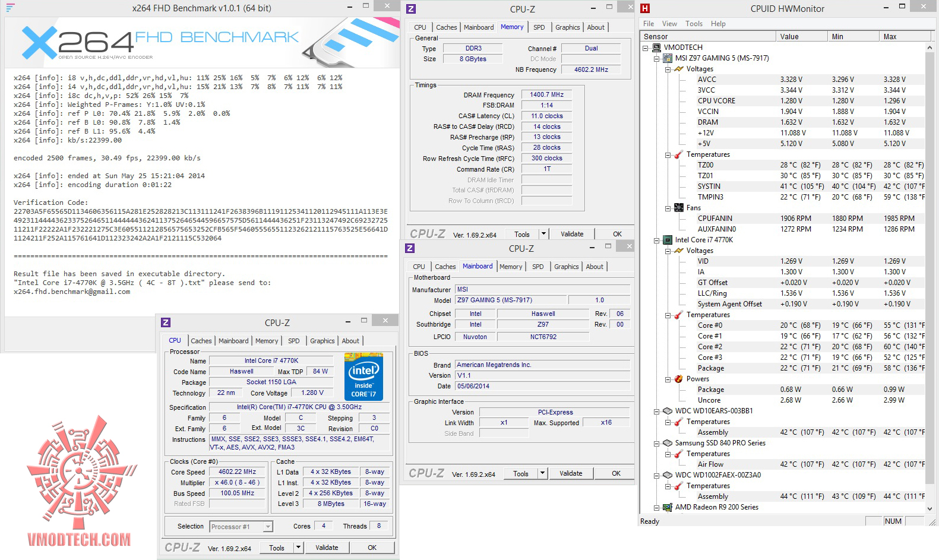Click the CPU-Z Mainboard window title icon
939x560 pixels.
point(410,248)
